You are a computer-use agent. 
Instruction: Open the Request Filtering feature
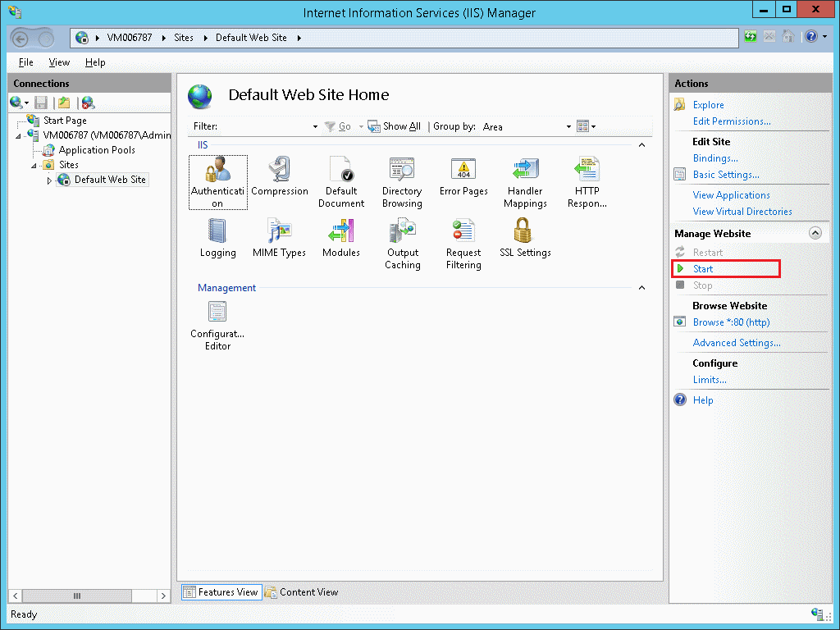pos(463,232)
